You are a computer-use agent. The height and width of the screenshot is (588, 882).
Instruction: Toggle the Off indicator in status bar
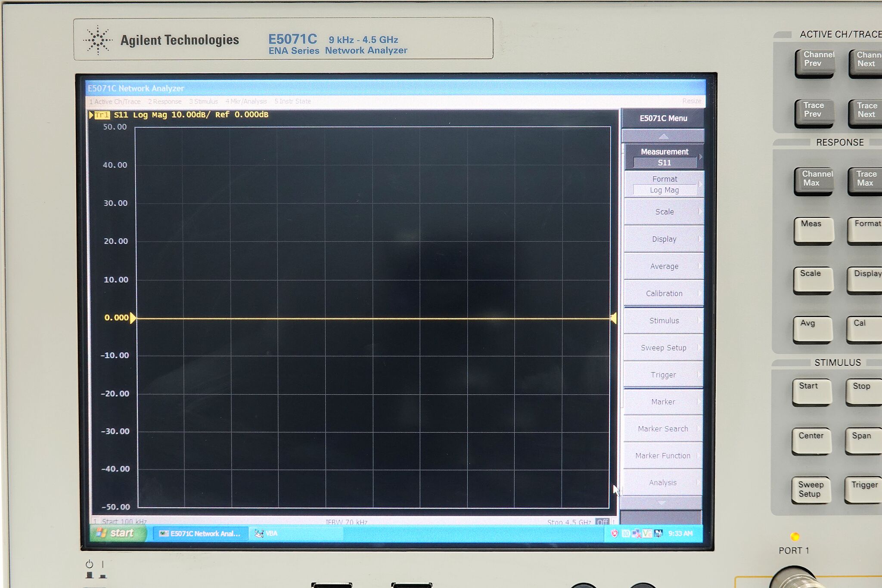pos(602,522)
